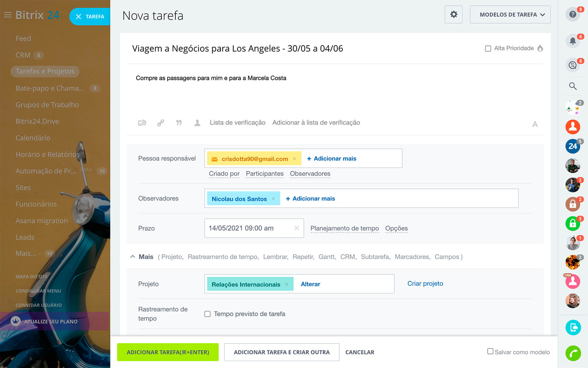Open the search magnifier in right panel
This screenshot has width=588, height=368.
point(573,86)
